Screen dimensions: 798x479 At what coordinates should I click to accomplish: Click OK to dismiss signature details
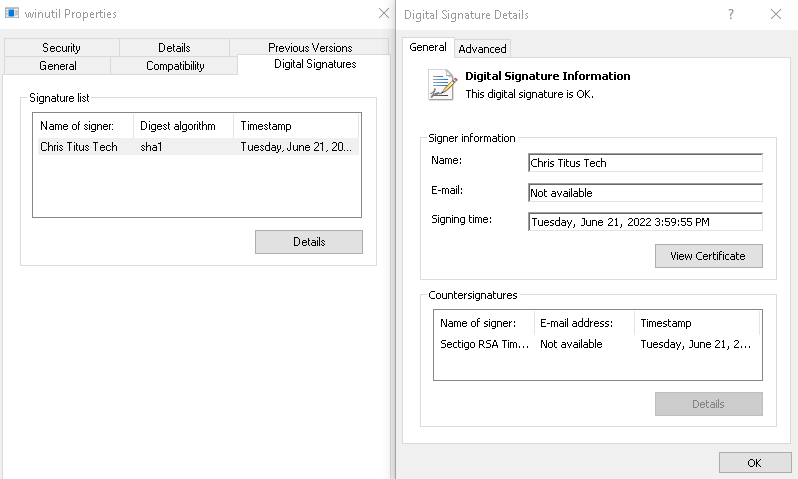754,462
